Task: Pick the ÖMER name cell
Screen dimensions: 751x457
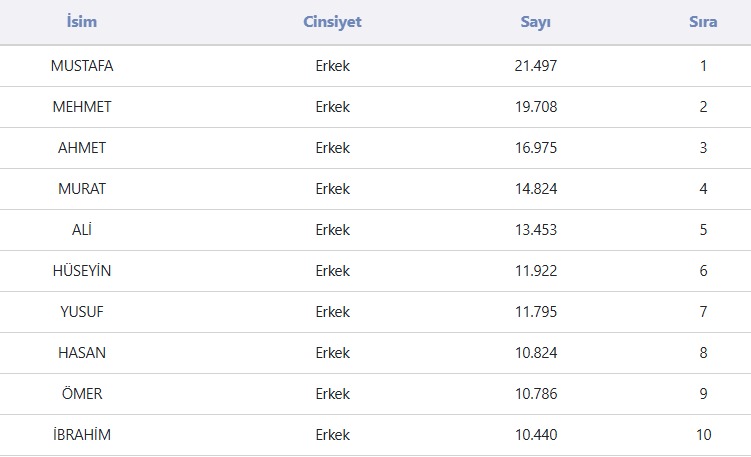Action: (x=82, y=394)
